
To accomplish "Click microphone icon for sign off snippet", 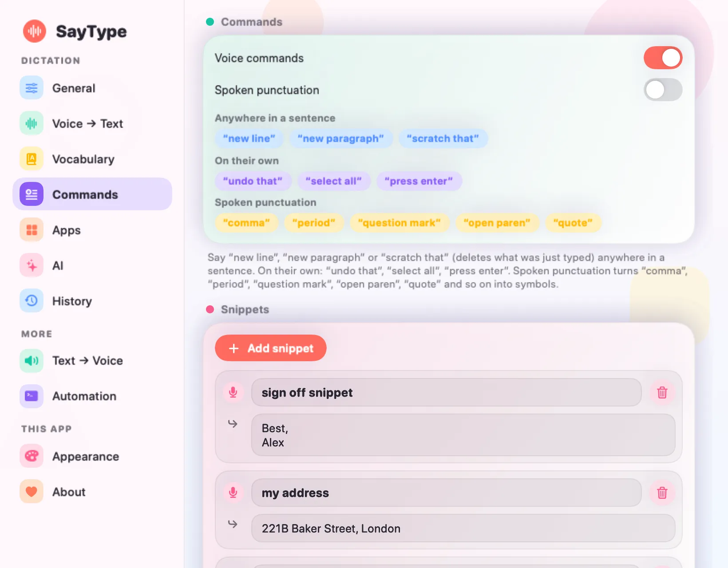I will (233, 392).
